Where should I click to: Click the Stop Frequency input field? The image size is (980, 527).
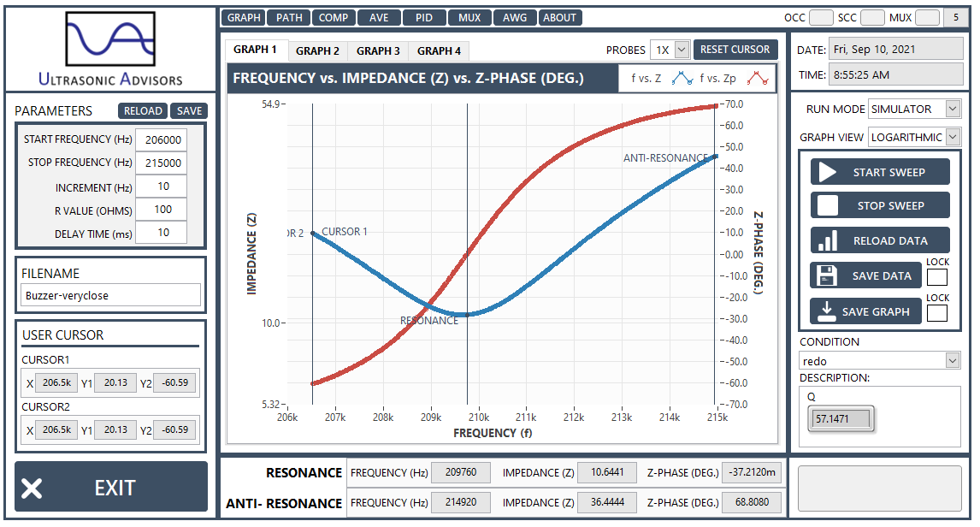pos(162,163)
